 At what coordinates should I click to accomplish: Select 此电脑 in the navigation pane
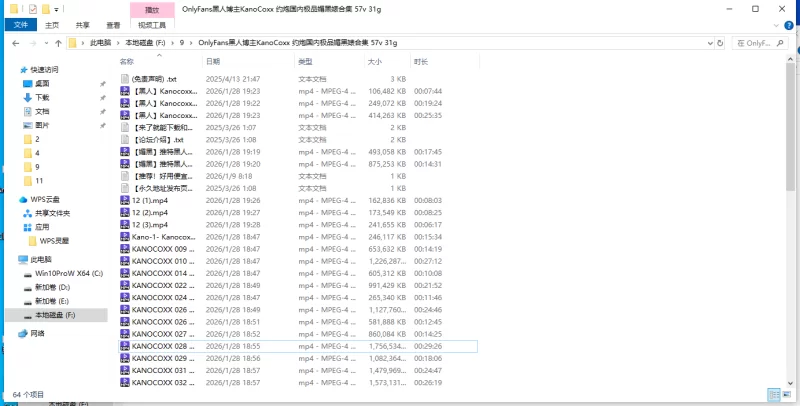coord(41,260)
